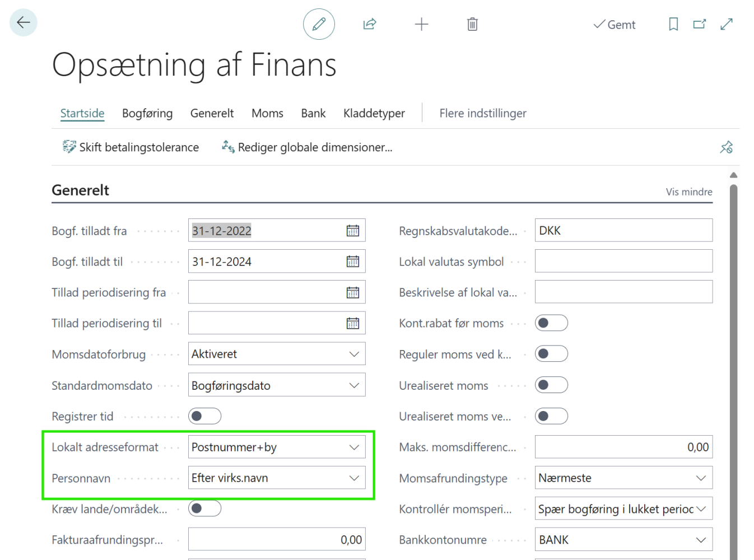Collapse the section via Vis mindre
Image resolution: width=754 pixels, height=560 pixels.
tap(689, 192)
